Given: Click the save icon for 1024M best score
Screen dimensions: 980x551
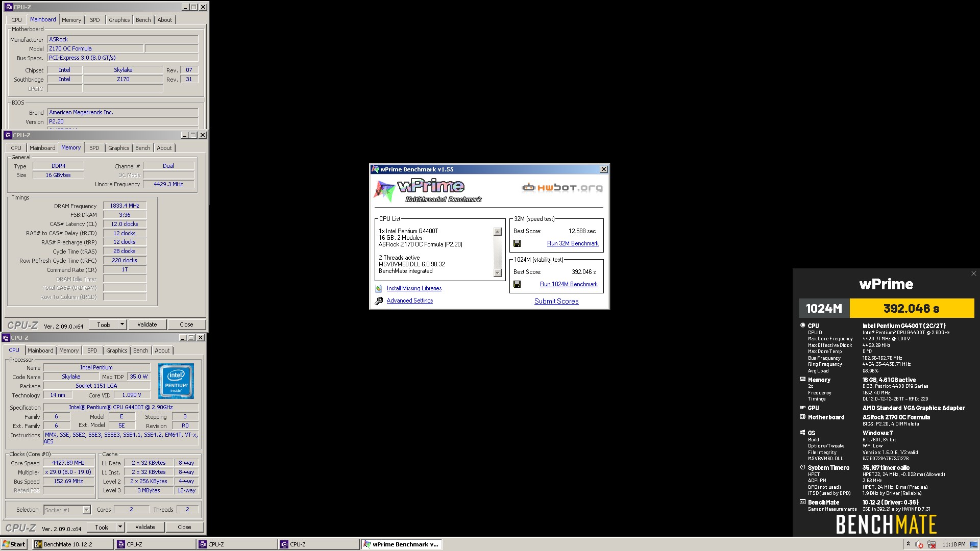Looking at the screenshot, I should [517, 285].
